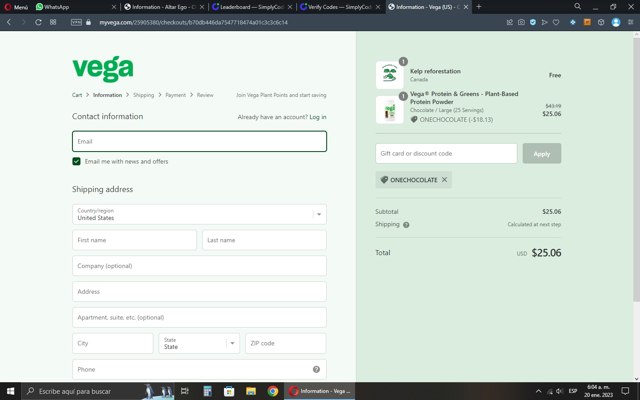Viewport: 640px width, 400px height.
Task: Open the blue shield ad blocker icon
Action: click(533, 22)
